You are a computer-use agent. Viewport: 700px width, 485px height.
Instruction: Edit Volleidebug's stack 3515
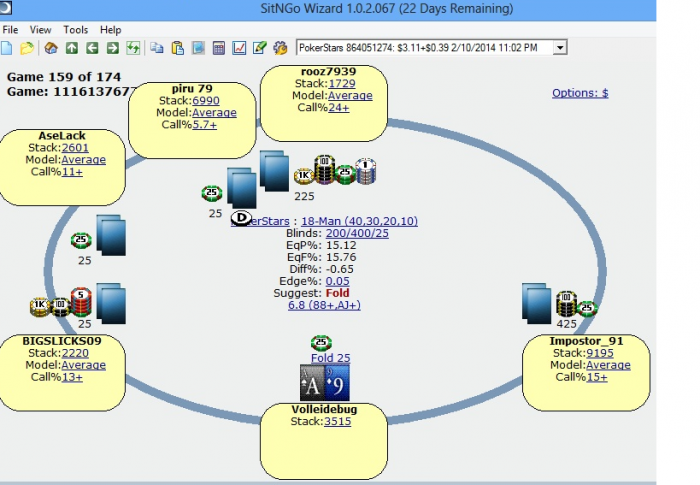click(338, 422)
